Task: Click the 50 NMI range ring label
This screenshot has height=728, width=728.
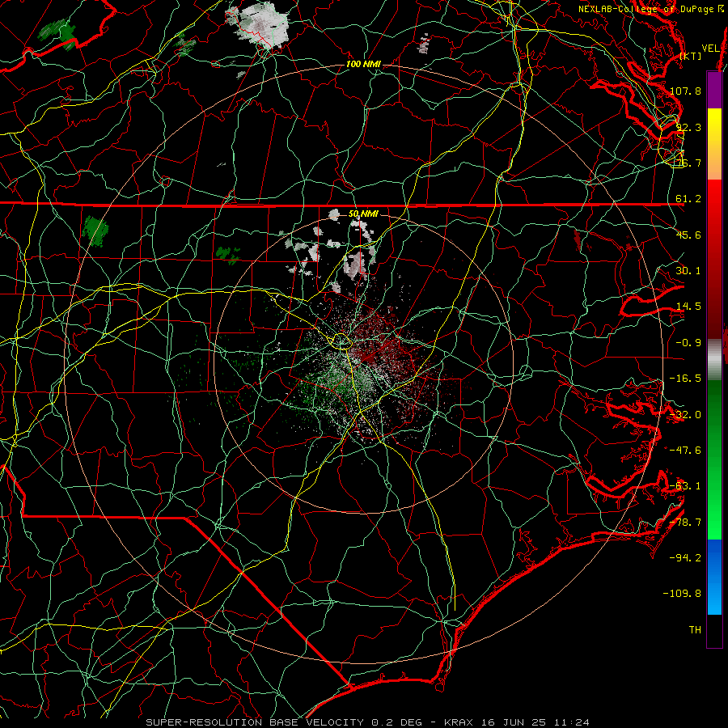Action: (x=363, y=214)
